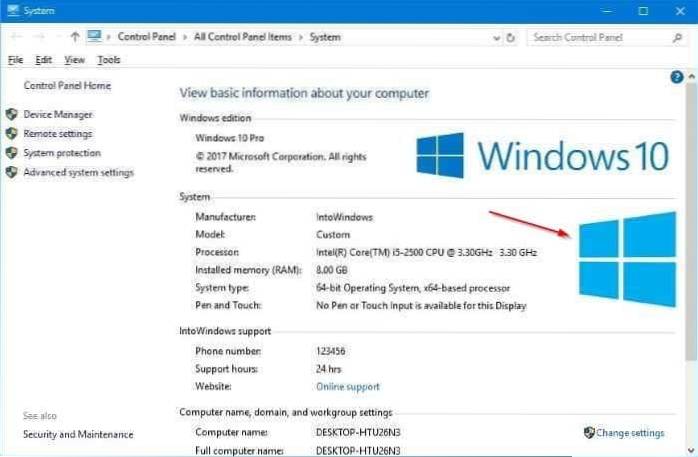This screenshot has width=698, height=457.
Task: Click the Remote settings link
Action: coord(57,134)
